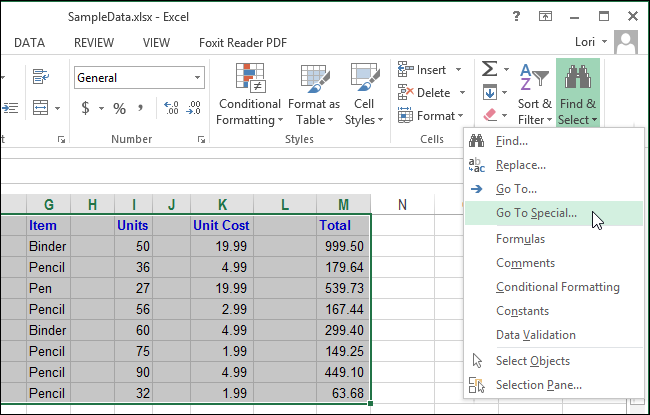Switch to the REVIEW ribbon tab

pos(93,43)
